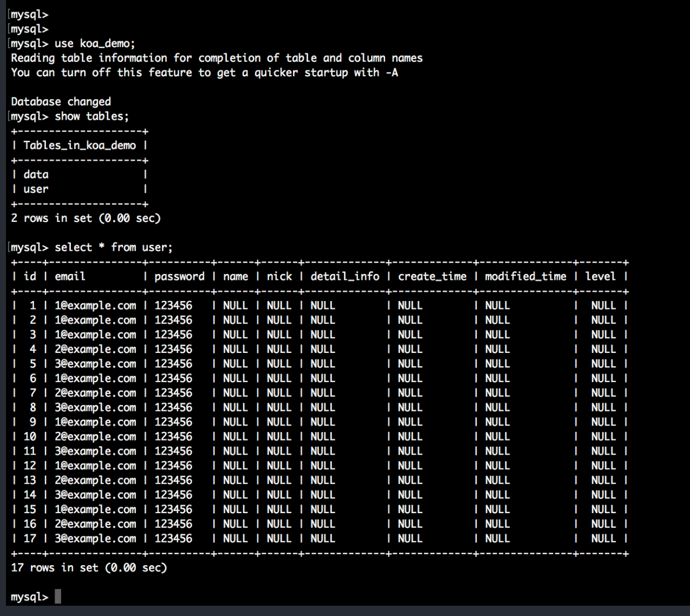Click the 'email' column header
Screen dimensions: 690x616
click(x=70, y=276)
